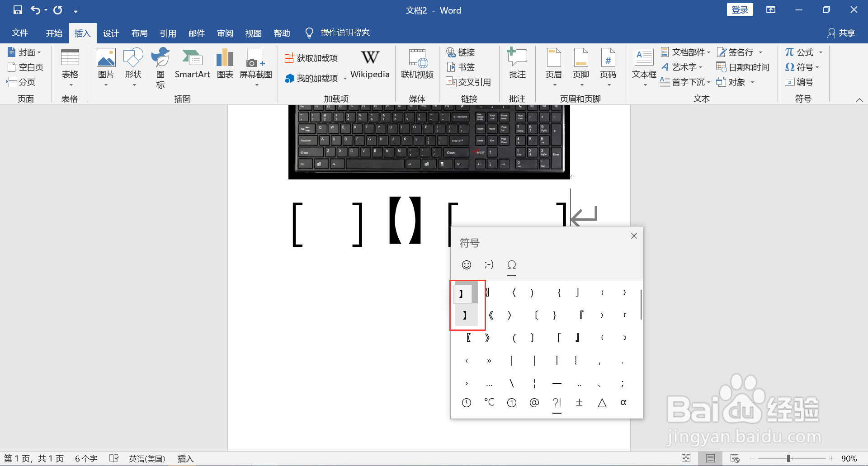Sign in with the 登录 button
Image resolution: width=868 pixels, height=466 pixels.
[740, 10]
